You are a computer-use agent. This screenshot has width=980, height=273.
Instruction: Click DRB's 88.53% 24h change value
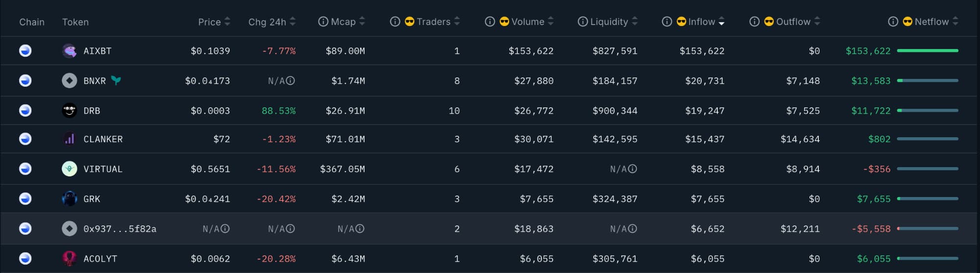coord(278,111)
